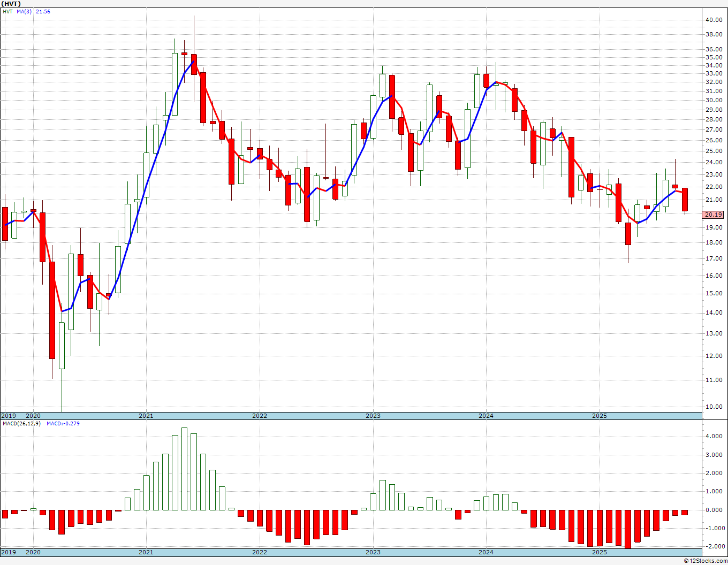Click the 4.000 MACD axis label
The image size is (728, 565).
click(x=714, y=437)
